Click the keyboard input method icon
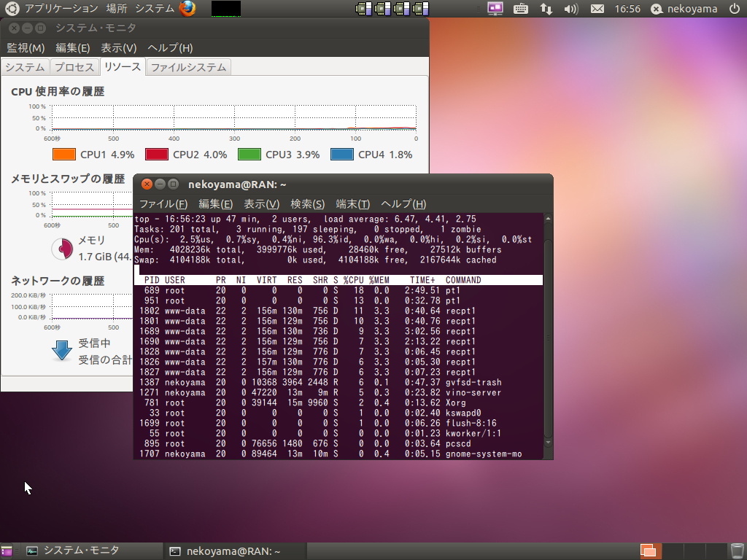Viewport: 747px width, 560px height. click(520, 9)
